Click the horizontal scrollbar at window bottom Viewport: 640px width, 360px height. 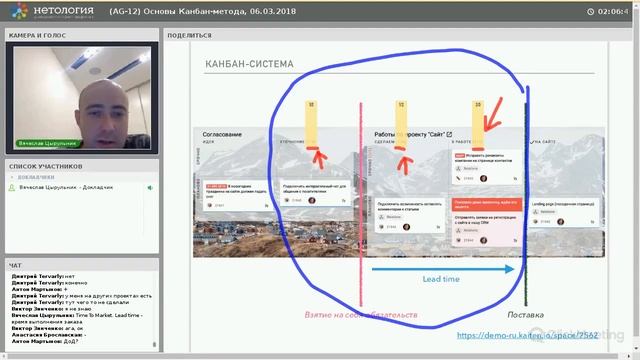(x=314, y=357)
